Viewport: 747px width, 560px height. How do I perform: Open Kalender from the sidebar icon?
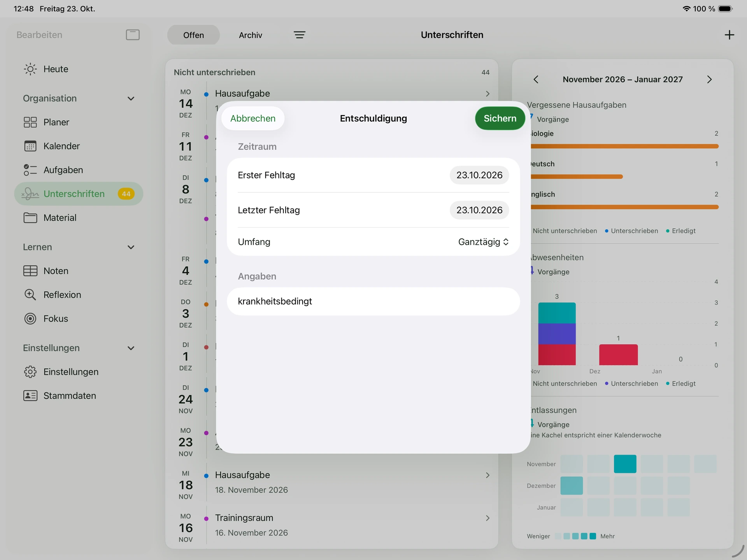point(30,146)
